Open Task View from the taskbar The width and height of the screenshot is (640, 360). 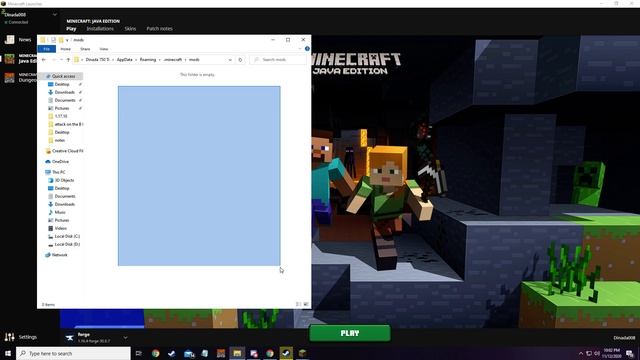[139, 353]
